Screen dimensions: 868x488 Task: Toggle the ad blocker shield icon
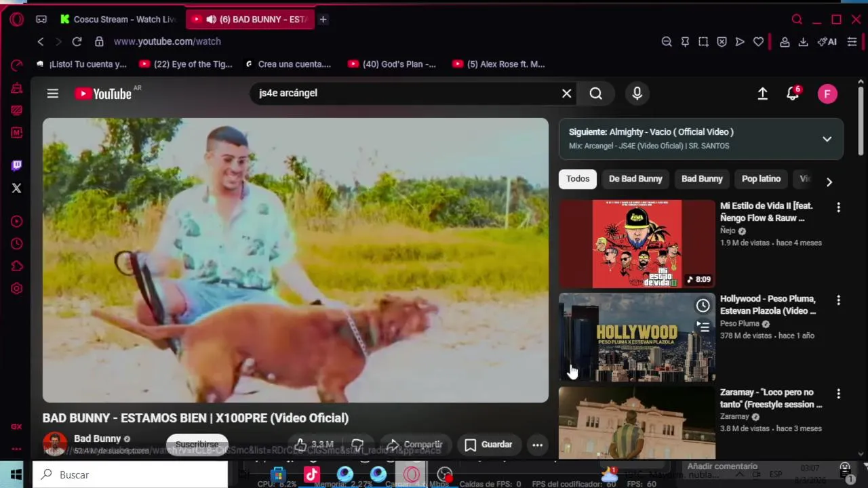point(722,41)
